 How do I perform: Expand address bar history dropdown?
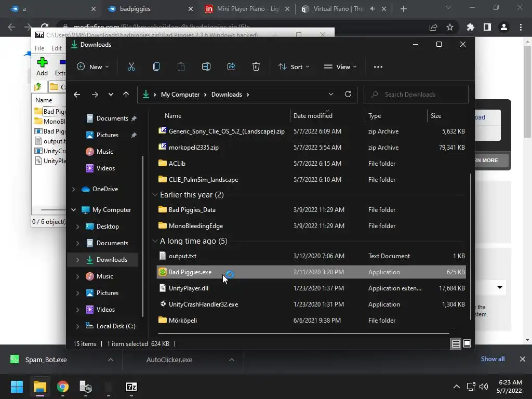click(x=331, y=95)
